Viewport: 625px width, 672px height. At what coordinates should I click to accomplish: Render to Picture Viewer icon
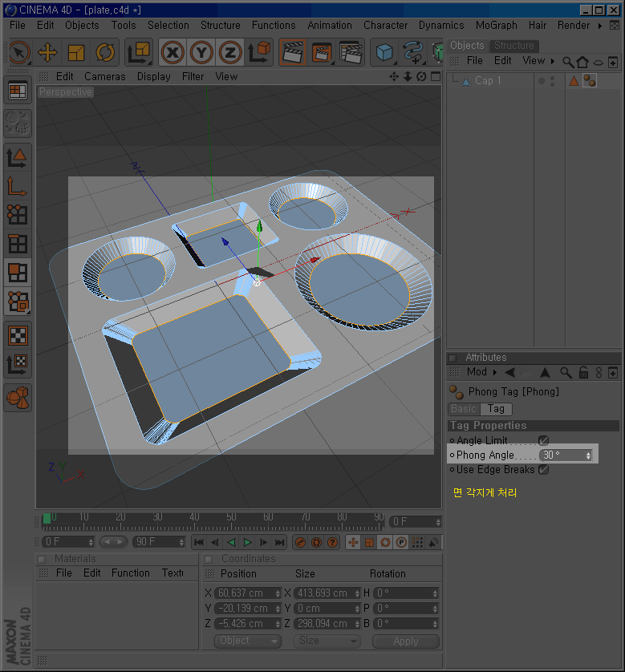tap(322, 53)
